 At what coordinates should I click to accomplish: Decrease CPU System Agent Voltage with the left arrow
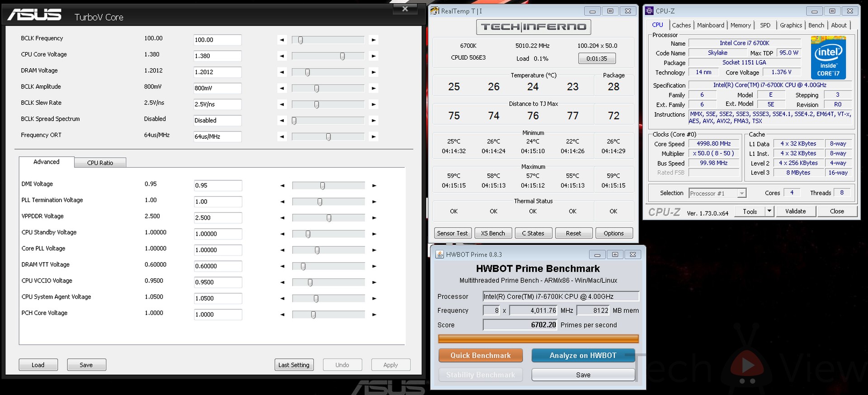pos(283,298)
